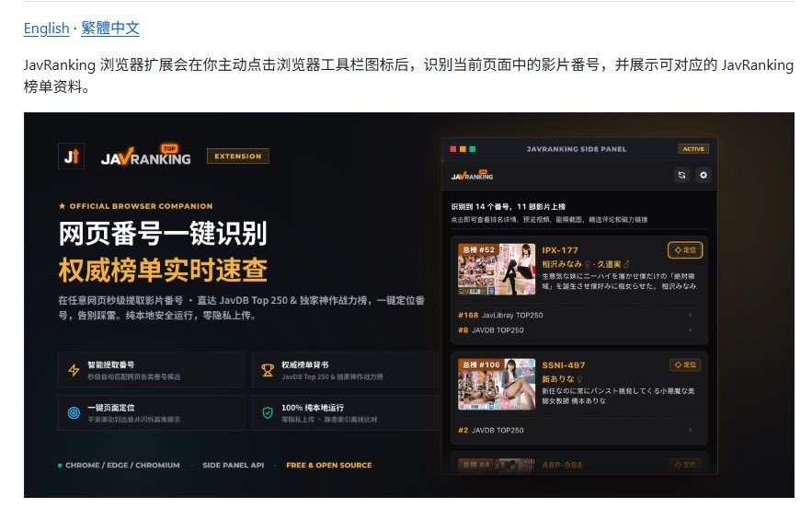Click the yellow window dot in panel
Viewport: 812px width, 520px height.
point(463,149)
